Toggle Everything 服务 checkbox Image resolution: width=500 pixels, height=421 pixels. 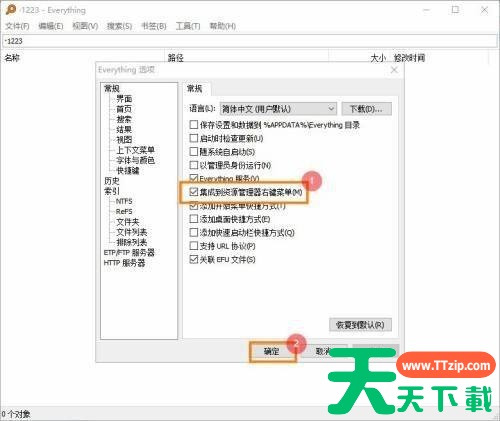194,178
